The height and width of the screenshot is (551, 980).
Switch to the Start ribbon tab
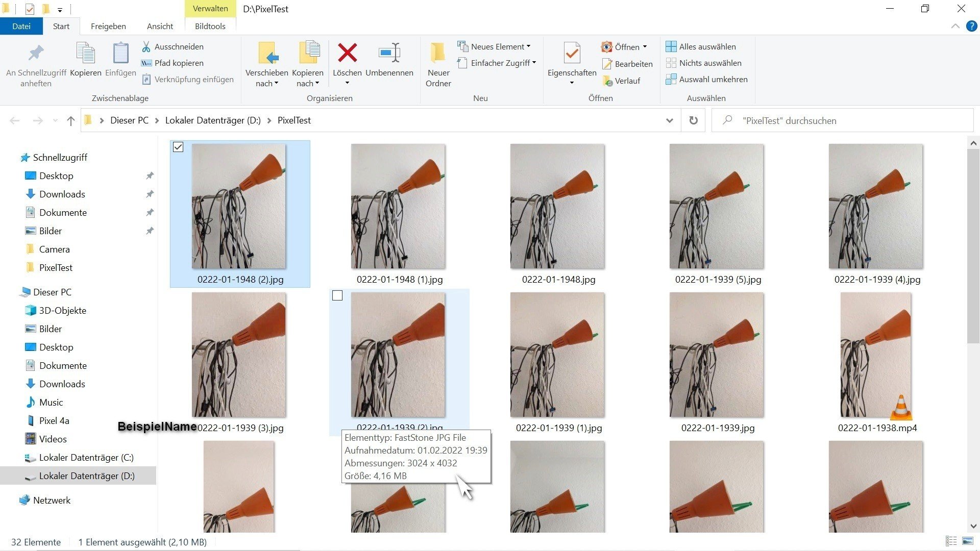click(x=61, y=26)
